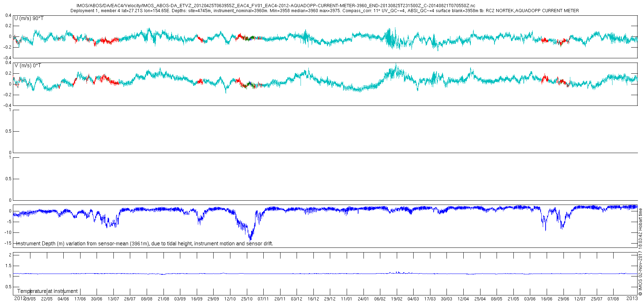Click the '29/12' date tick label
Screen dimensions: 644x304
[x=330, y=299]
